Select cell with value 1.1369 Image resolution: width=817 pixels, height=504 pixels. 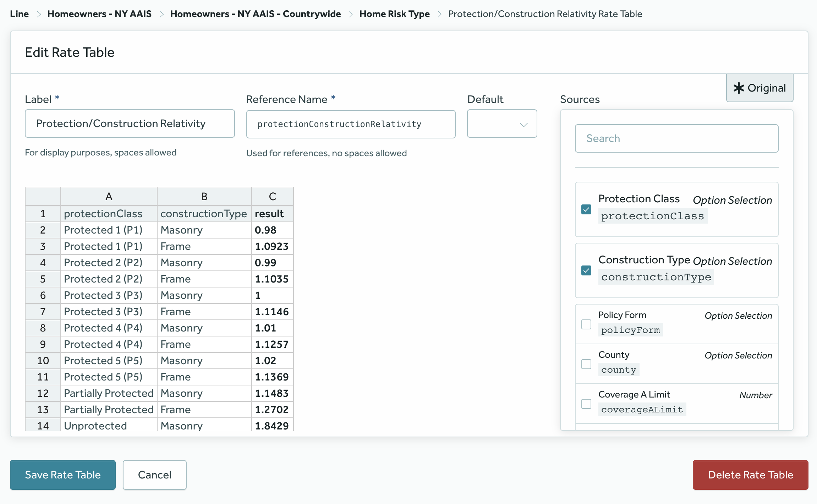click(273, 377)
